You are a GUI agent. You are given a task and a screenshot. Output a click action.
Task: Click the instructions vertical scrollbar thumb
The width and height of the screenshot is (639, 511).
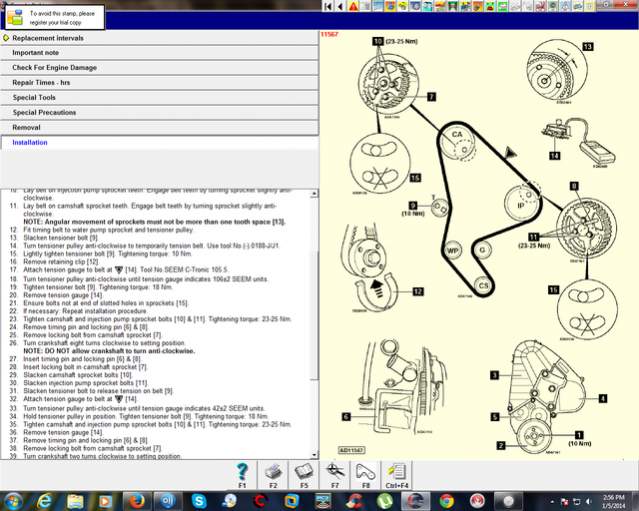click(314, 316)
